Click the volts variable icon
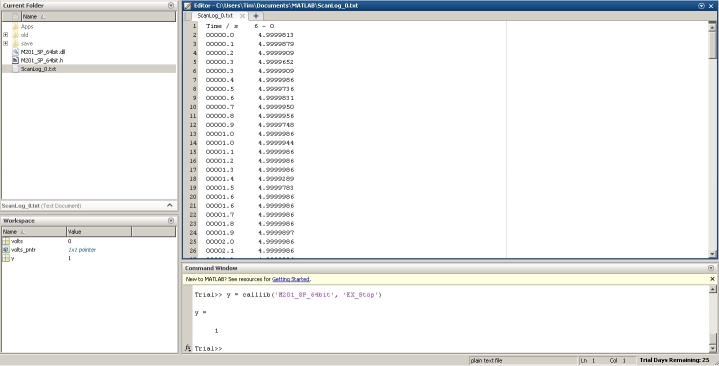 coord(6,241)
